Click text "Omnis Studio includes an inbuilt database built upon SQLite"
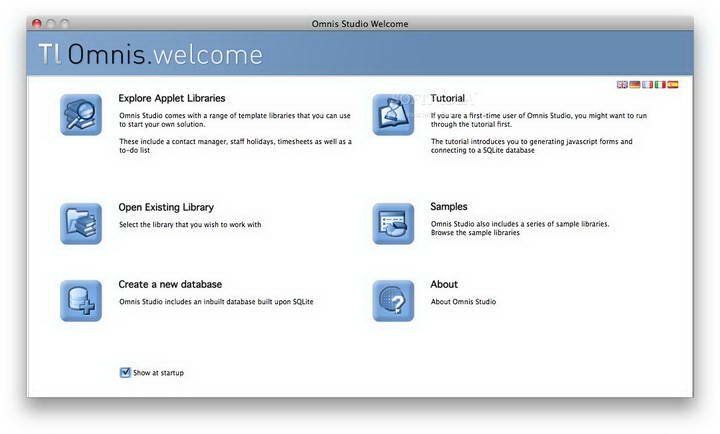The image size is (720, 434). [216, 302]
